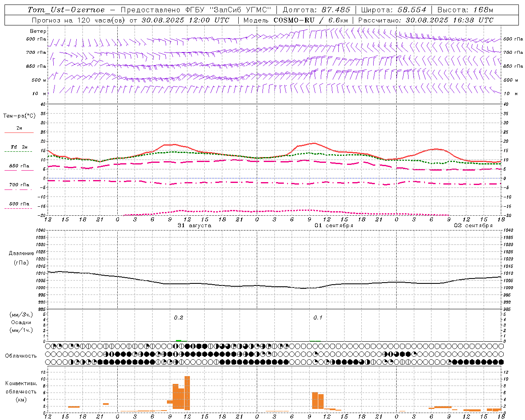
Task: Click the Конвективн. облачность label
Action: 21,388
